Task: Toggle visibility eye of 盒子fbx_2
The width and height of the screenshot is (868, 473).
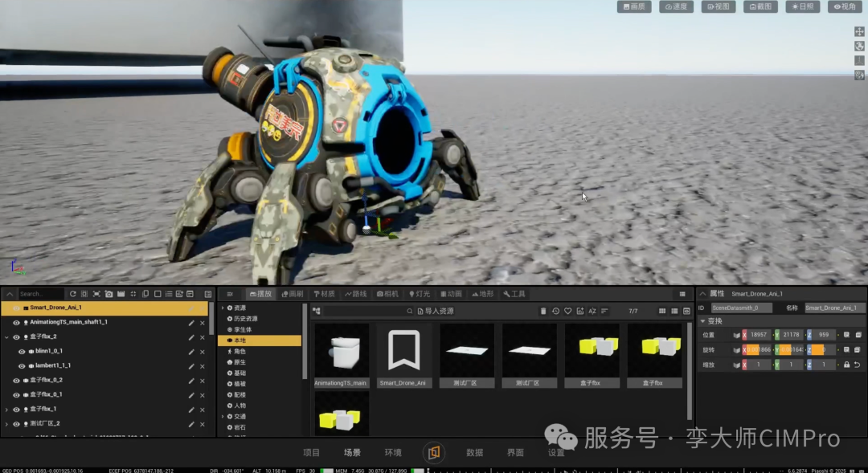Action: (16, 337)
